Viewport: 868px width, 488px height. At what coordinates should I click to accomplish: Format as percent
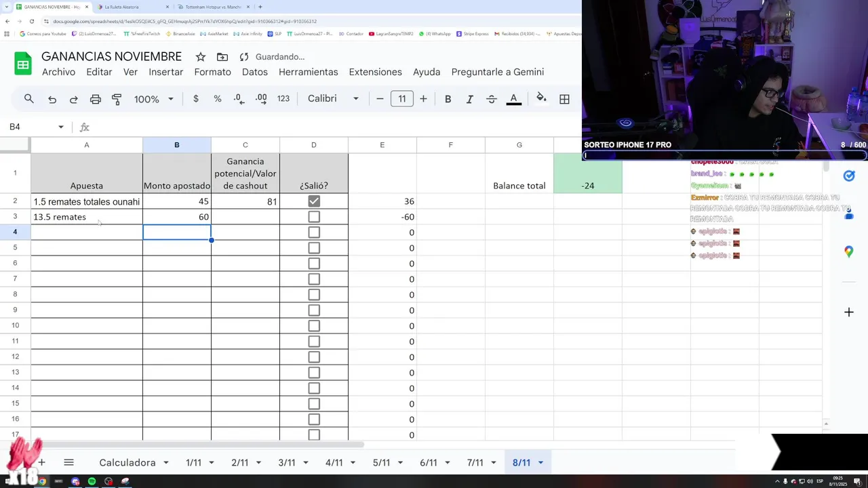(218, 99)
